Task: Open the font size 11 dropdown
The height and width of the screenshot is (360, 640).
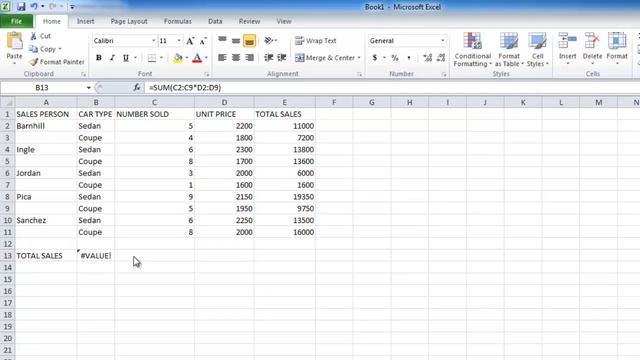Action: pos(179,41)
